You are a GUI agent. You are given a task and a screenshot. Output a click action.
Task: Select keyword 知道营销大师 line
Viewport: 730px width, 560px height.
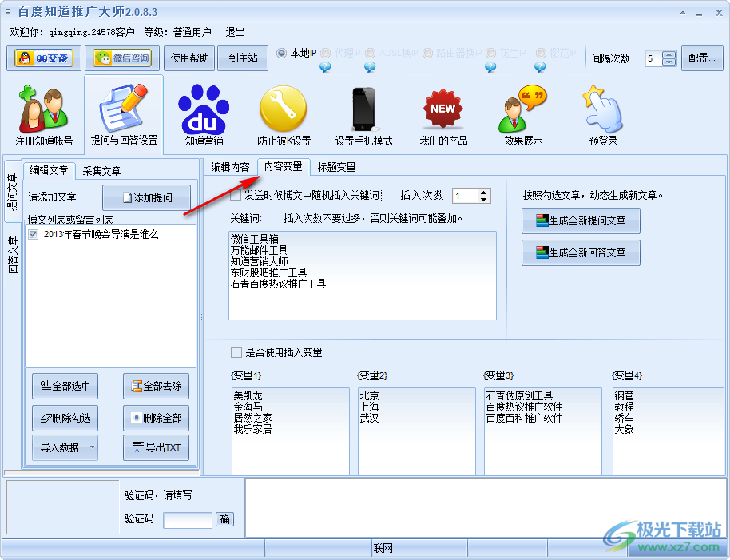[260, 261]
